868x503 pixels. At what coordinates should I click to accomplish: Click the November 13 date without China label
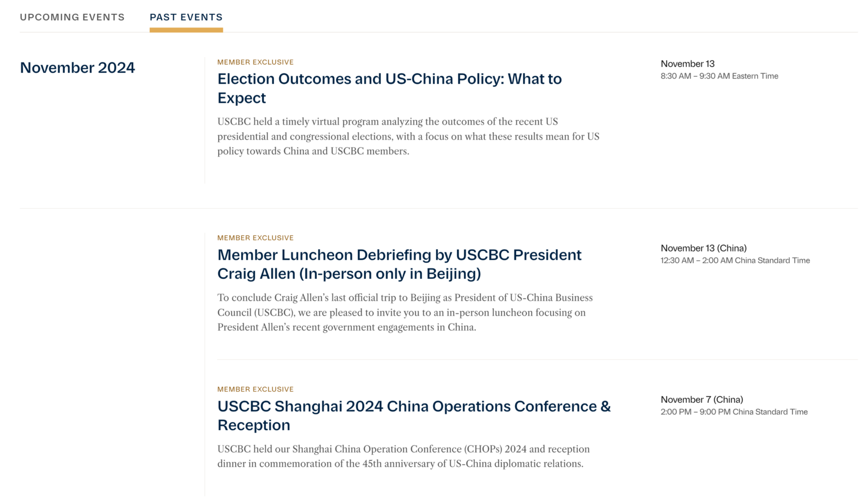tap(687, 64)
